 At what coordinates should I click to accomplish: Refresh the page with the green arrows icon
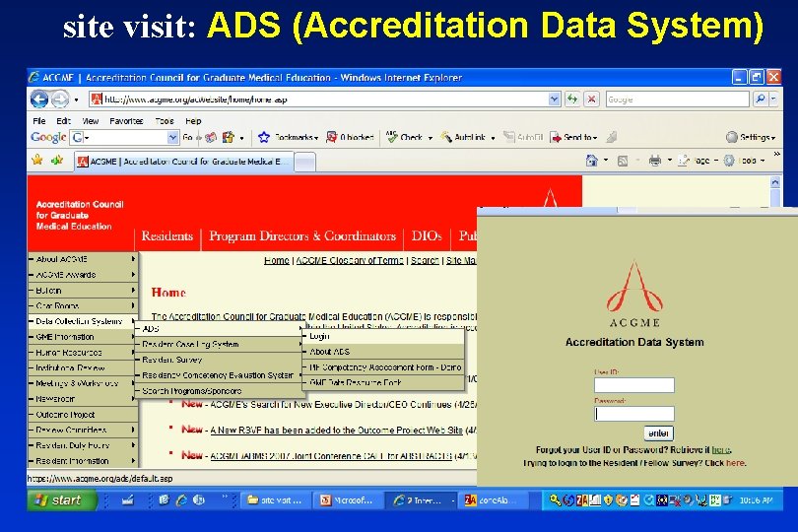click(x=572, y=99)
